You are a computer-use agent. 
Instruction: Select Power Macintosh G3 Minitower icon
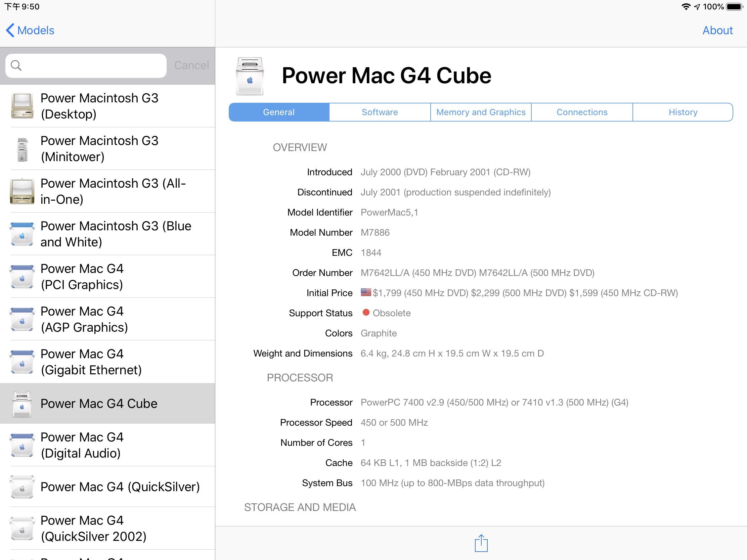(x=22, y=149)
